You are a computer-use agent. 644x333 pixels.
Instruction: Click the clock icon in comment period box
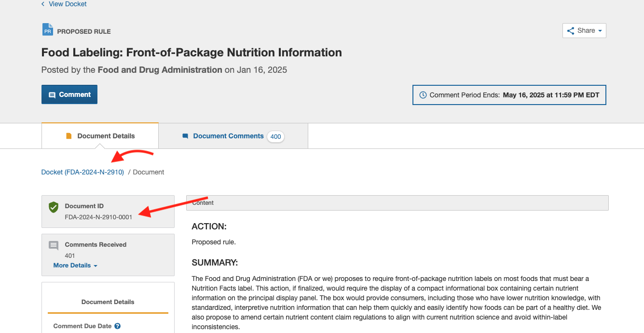coord(423,95)
